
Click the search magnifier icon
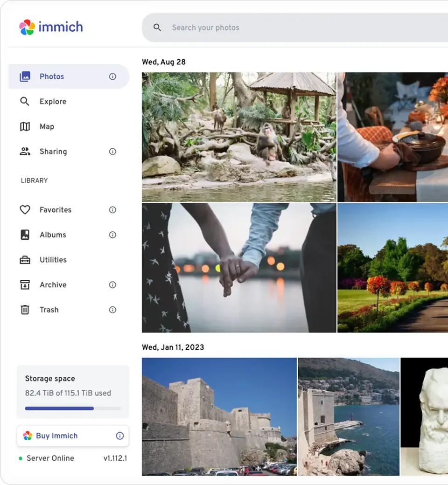(157, 27)
